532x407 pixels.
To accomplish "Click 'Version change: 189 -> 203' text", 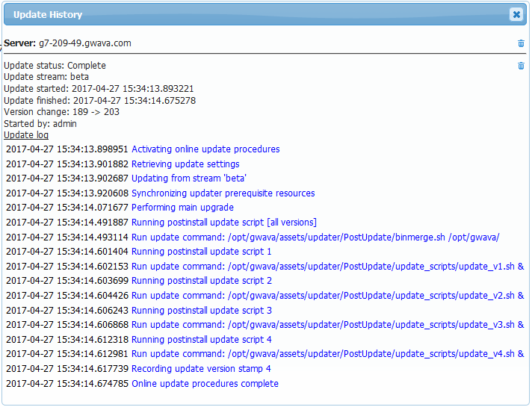I will point(61,112).
